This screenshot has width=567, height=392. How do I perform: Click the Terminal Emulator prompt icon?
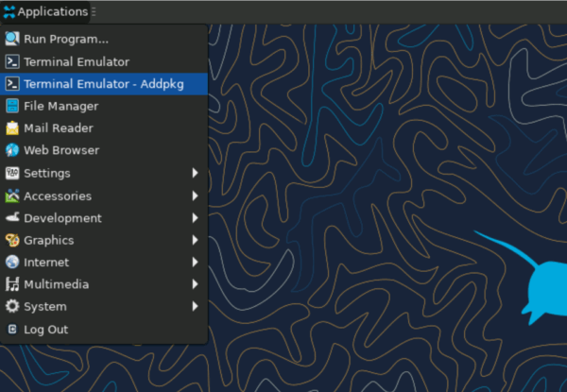pos(12,61)
